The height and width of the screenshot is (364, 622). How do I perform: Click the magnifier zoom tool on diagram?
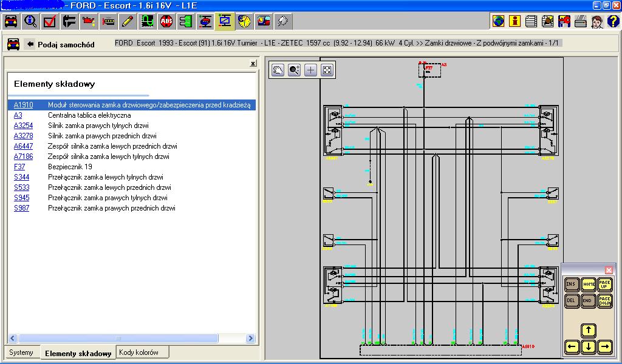click(x=295, y=70)
